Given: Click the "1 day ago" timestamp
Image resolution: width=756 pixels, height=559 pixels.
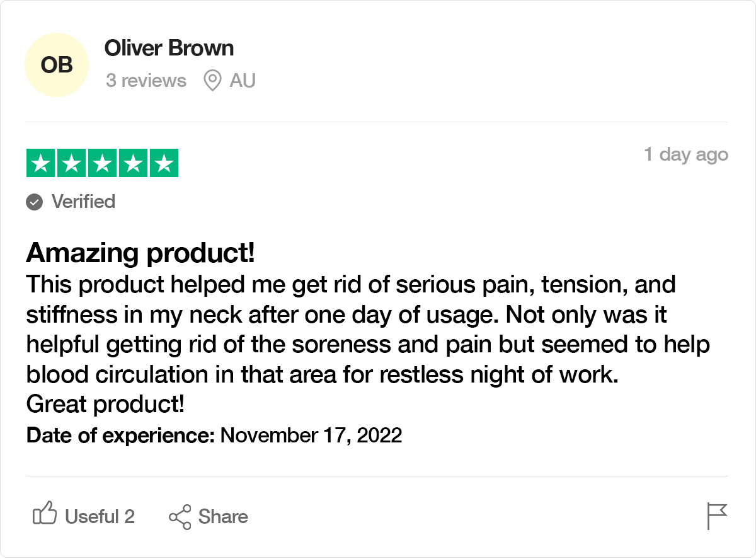Looking at the screenshot, I should click(685, 154).
